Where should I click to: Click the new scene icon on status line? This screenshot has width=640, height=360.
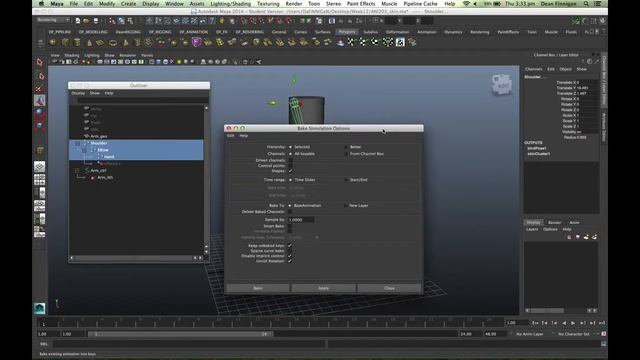tap(78, 20)
